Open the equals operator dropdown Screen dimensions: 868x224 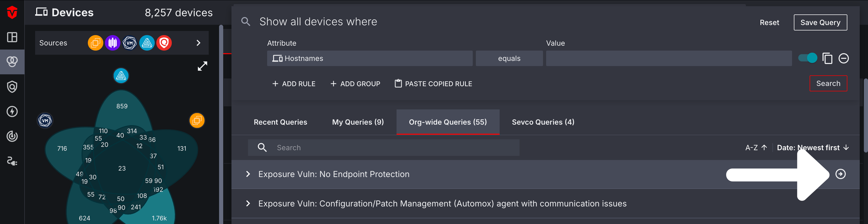coord(509,58)
